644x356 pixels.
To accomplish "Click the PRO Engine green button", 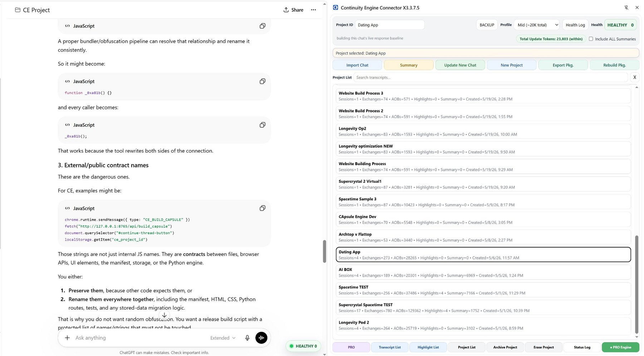I will tap(620, 347).
